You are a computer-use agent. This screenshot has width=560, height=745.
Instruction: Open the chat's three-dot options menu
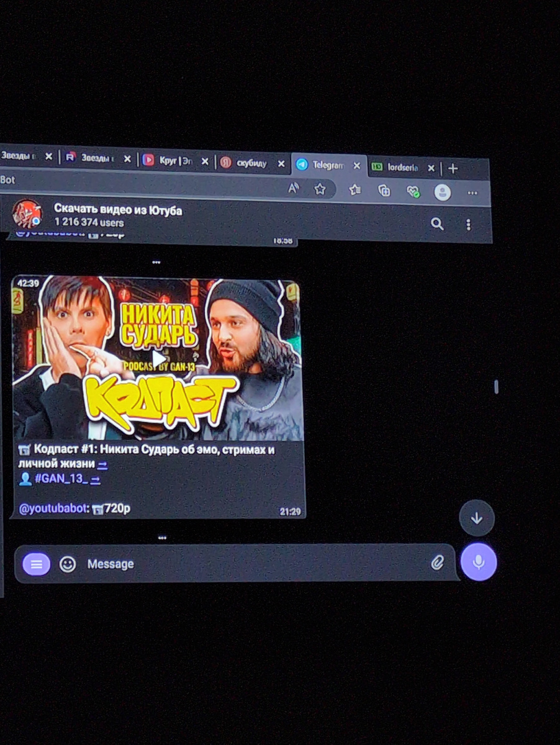[x=469, y=225]
